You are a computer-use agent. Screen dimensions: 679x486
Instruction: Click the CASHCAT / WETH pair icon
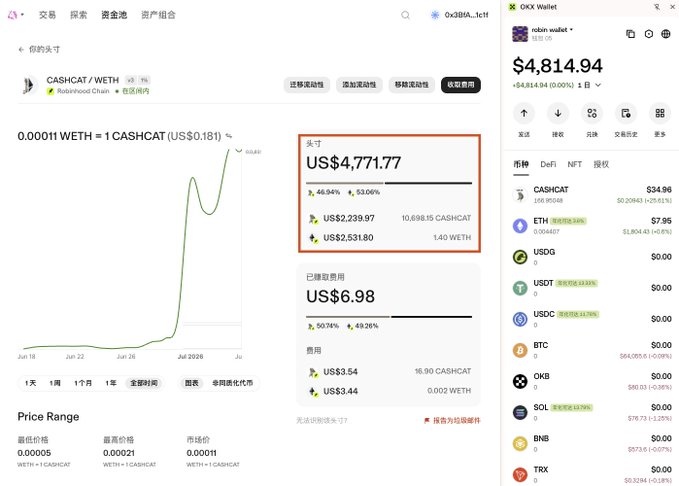click(x=29, y=85)
